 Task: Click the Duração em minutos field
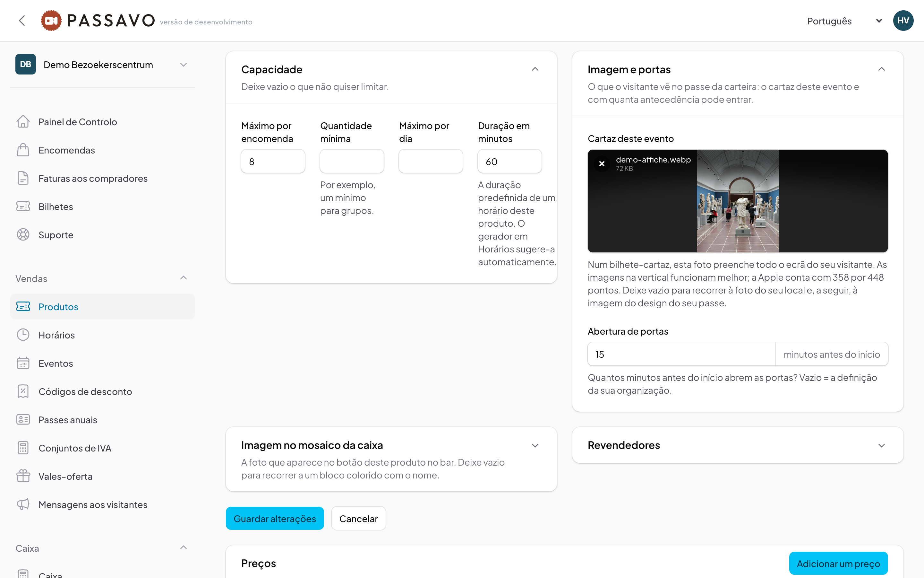pyautogui.click(x=509, y=161)
